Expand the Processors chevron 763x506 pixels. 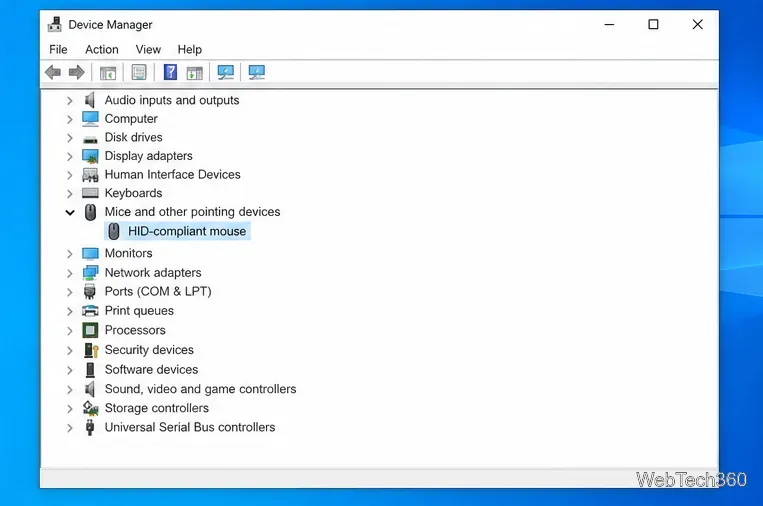[x=70, y=331]
